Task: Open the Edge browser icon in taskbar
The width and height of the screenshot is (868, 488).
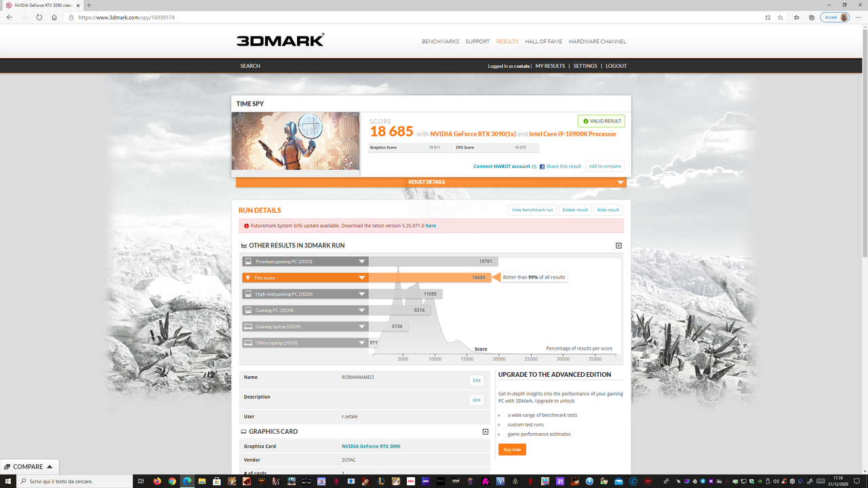Action: click(x=187, y=482)
